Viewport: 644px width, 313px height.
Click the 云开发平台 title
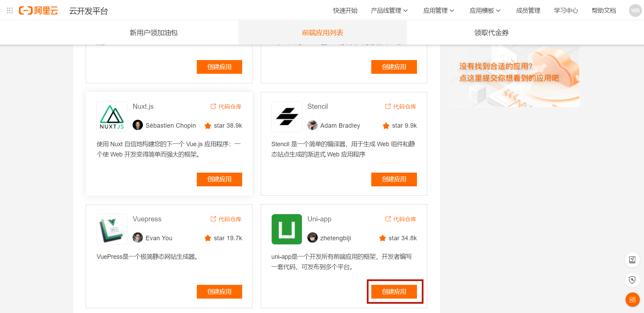coord(89,11)
